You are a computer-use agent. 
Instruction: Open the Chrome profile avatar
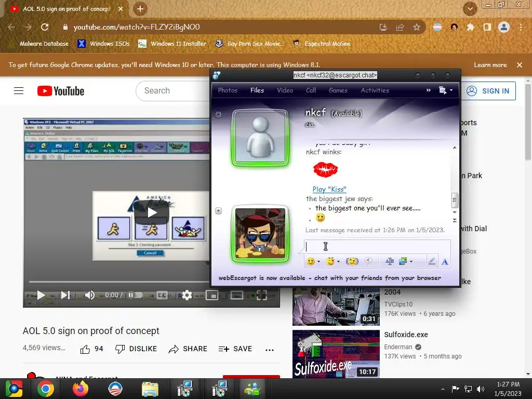tap(504, 27)
